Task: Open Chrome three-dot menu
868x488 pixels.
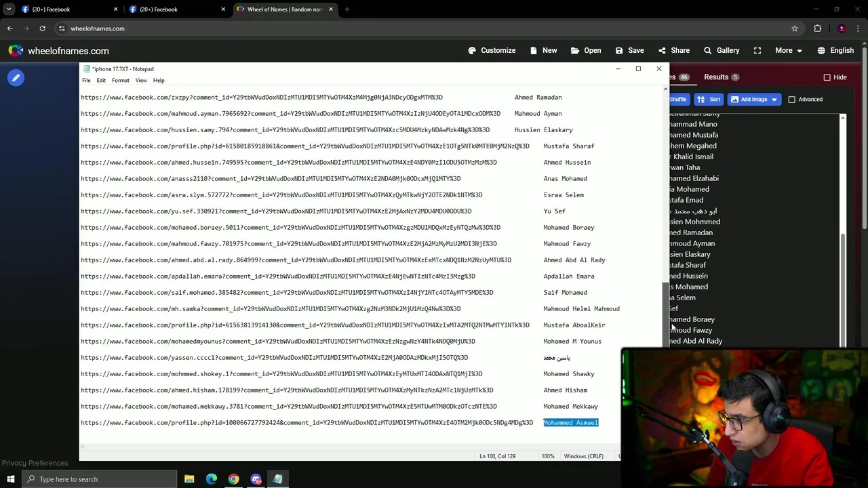Action: 859,28
